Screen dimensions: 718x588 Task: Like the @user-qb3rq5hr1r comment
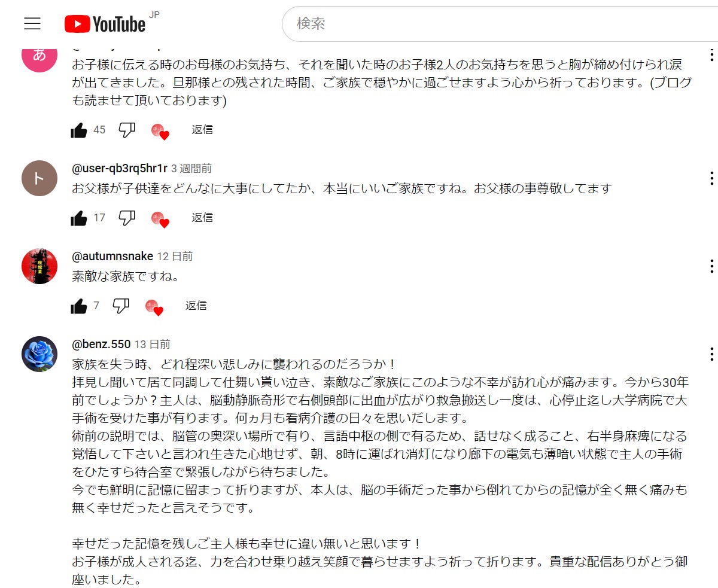click(x=79, y=218)
